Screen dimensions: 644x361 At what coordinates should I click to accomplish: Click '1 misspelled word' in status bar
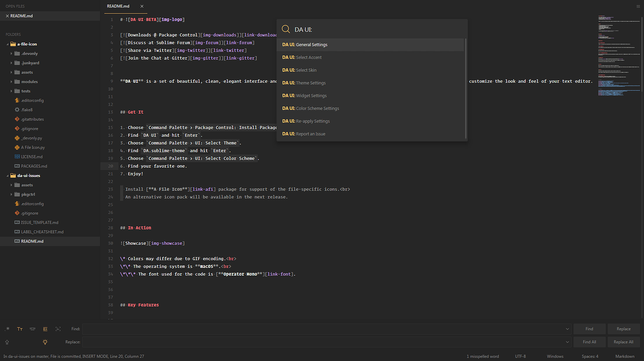click(x=483, y=356)
